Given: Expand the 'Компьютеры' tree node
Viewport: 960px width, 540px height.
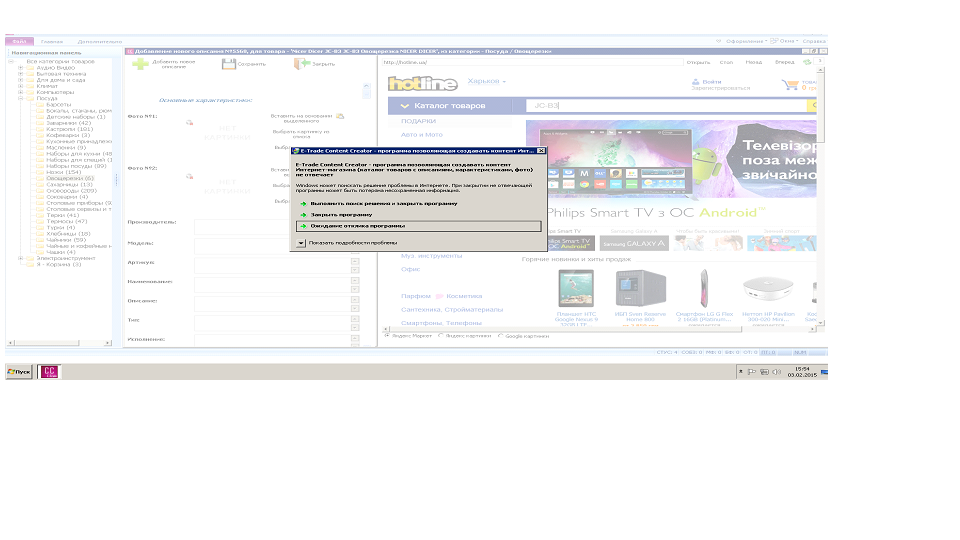Looking at the screenshot, I should 20,92.
